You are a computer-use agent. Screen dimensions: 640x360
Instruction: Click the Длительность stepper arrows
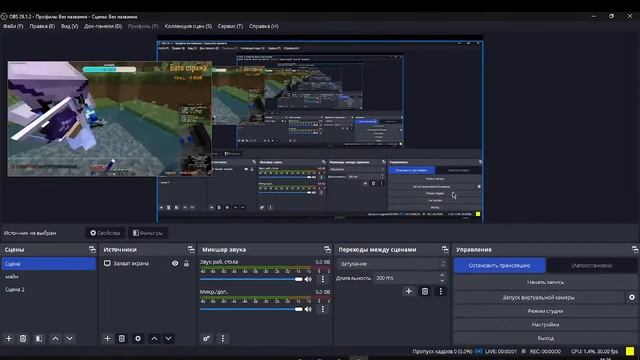(x=442, y=278)
